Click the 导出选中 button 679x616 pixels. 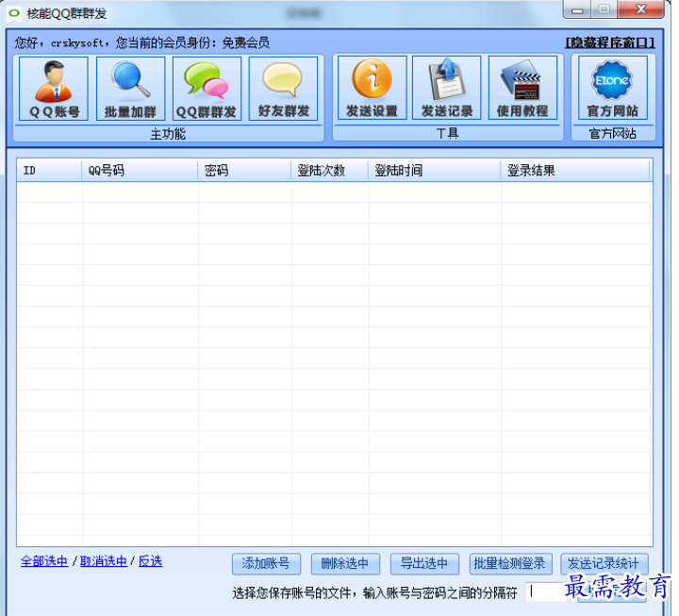pyautogui.click(x=424, y=563)
